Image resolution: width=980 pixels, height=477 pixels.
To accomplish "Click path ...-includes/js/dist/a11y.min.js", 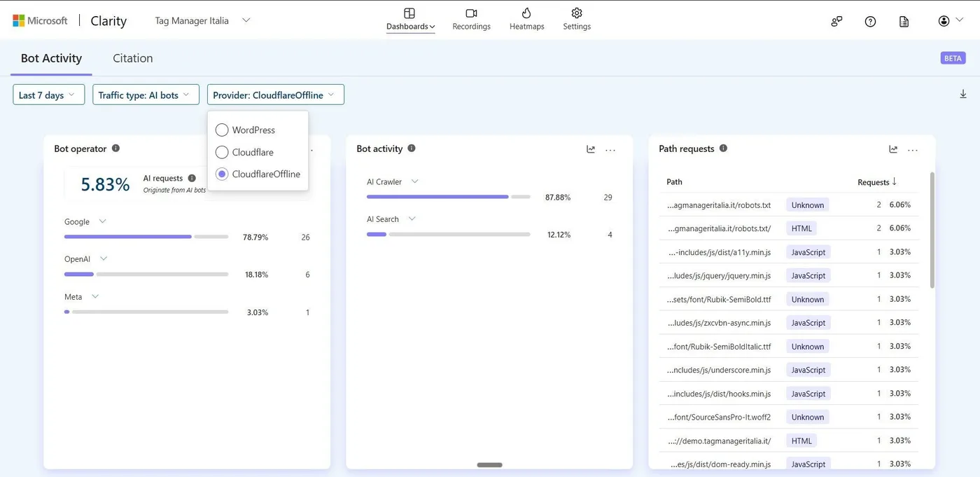I will coord(719,252).
